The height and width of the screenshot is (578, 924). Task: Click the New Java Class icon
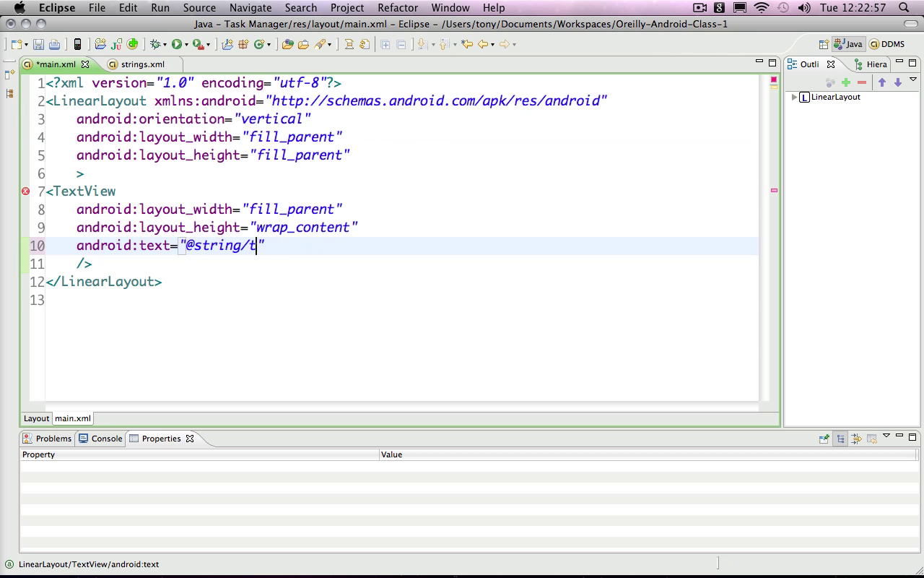tap(259, 44)
